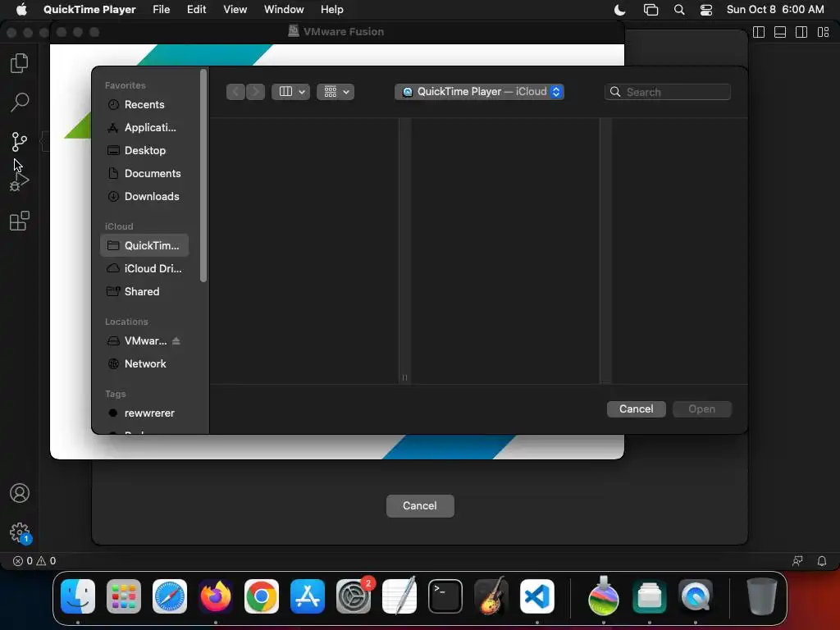This screenshot has width=840, height=630.
Task: Open column view options dropdown
Action: point(291,92)
